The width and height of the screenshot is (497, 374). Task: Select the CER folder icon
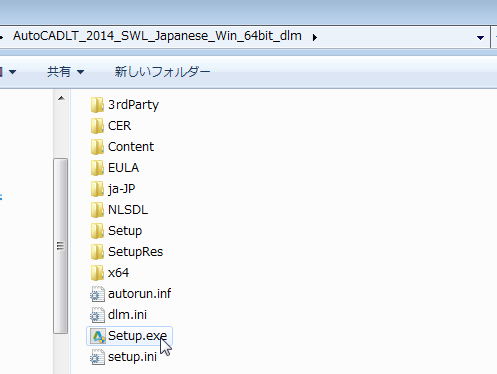(x=97, y=126)
